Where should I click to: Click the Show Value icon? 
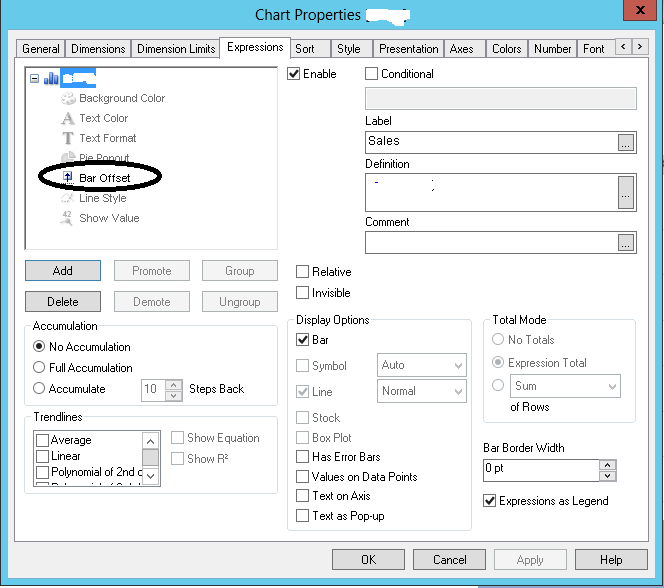tap(67, 218)
